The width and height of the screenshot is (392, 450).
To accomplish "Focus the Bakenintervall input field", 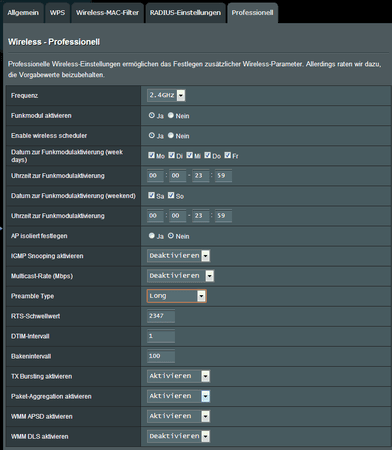I will 161,356.
